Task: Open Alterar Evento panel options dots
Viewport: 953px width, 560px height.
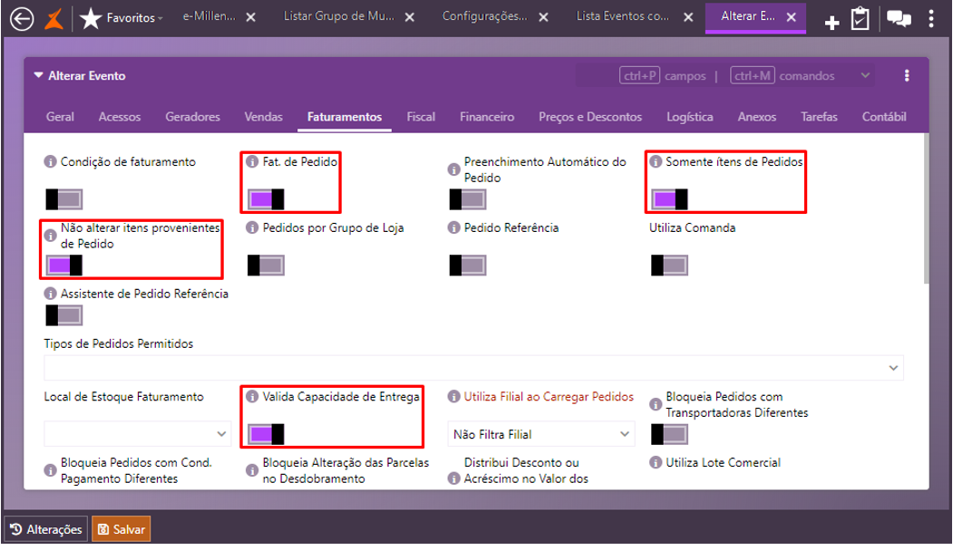Action: [907, 75]
